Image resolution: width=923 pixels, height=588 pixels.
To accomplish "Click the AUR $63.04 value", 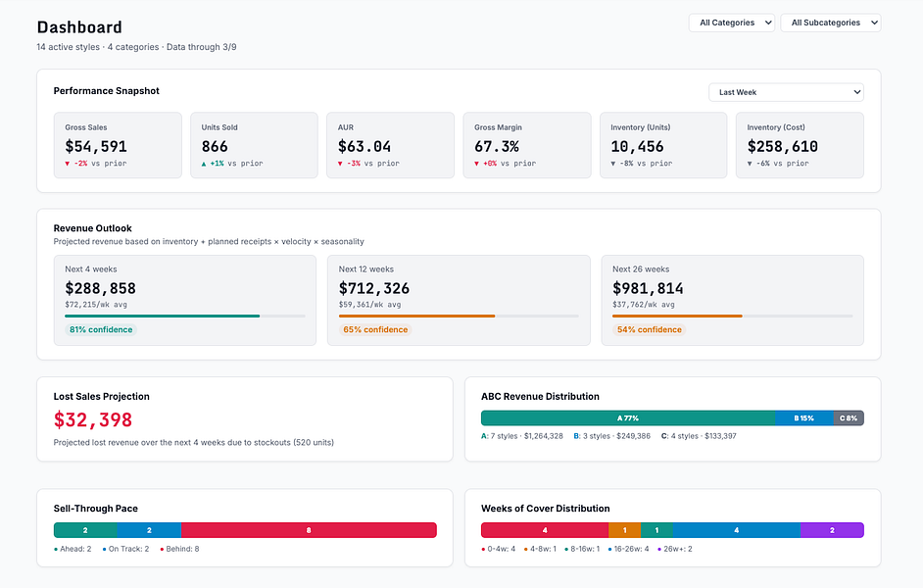I will coord(364,146).
